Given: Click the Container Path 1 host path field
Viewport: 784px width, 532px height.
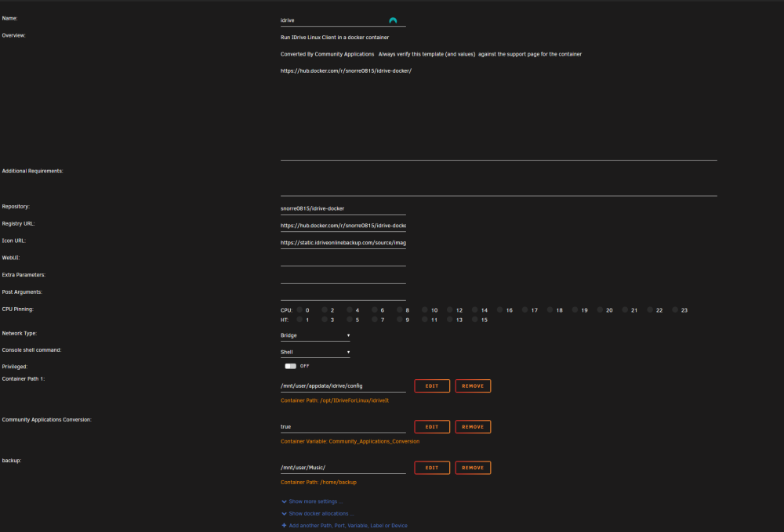Looking at the screenshot, I should pos(343,386).
